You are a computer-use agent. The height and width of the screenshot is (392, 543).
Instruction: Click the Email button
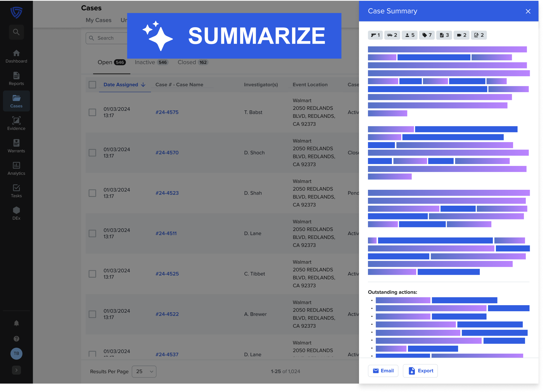(383, 371)
